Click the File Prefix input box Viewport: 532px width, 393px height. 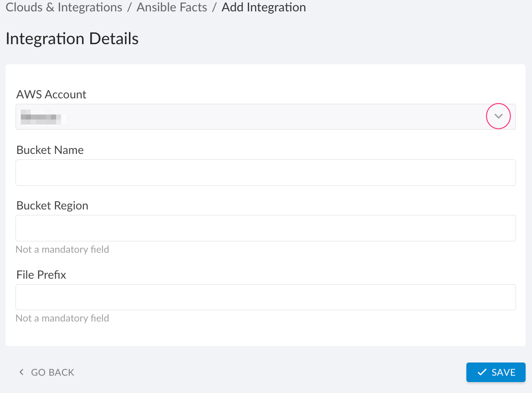pos(266,297)
